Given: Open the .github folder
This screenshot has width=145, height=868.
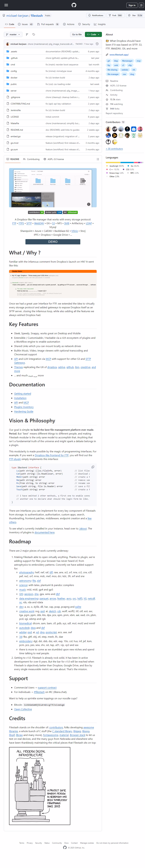Looking at the screenshot, I should point(14,58).
